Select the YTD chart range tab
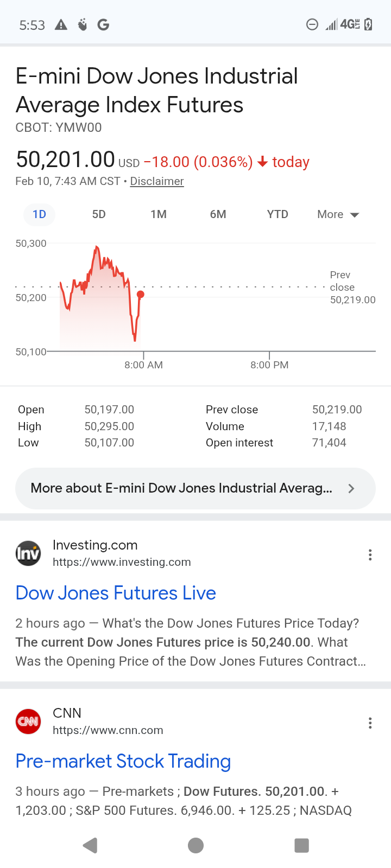This screenshot has width=391, height=868. tap(278, 214)
